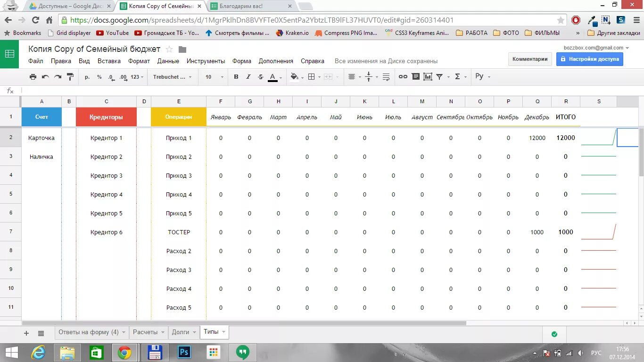Click the blue Настройки доступа button

click(x=590, y=59)
